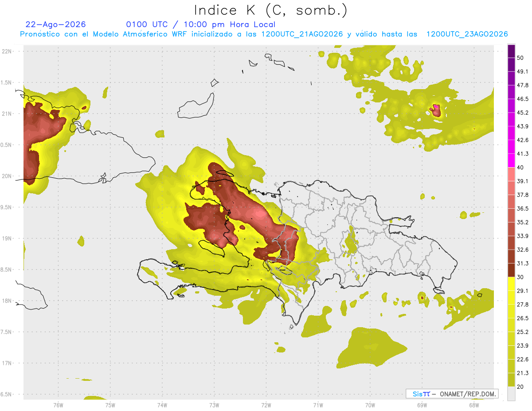Click the longitude label '72W'
Screen dimensions: 532x411
(x=266, y=405)
